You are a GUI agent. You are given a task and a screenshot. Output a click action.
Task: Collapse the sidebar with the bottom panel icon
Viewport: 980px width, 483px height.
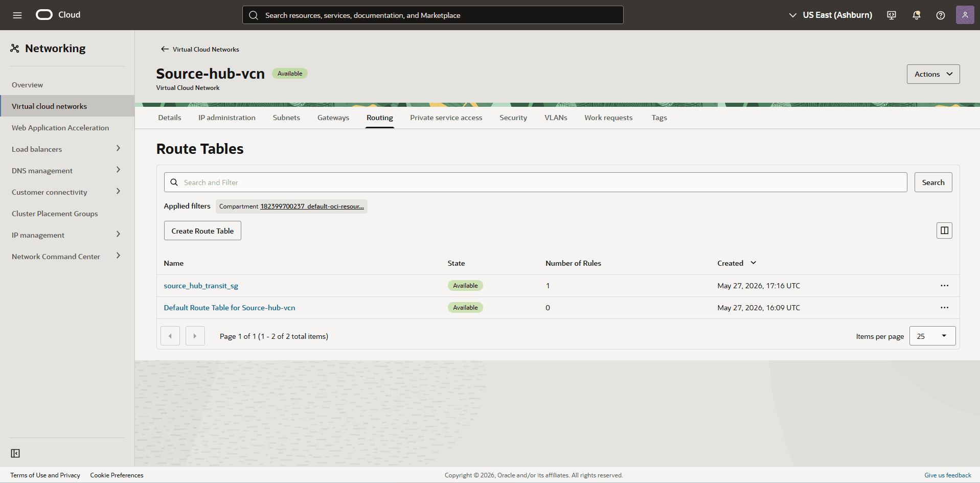(15, 453)
